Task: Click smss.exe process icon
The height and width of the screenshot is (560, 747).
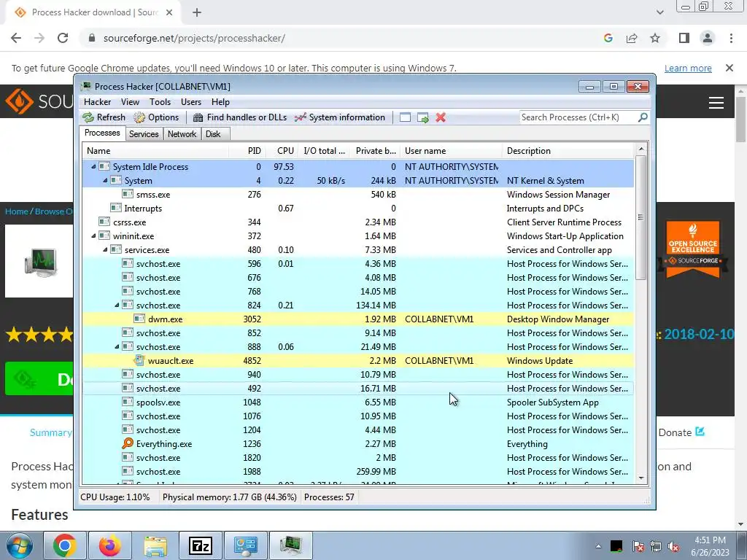Action: tap(128, 194)
